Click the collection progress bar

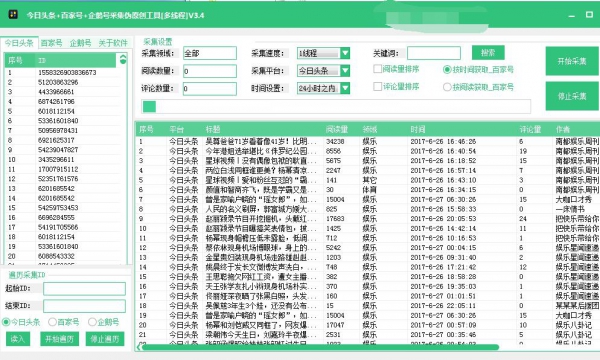336,107
